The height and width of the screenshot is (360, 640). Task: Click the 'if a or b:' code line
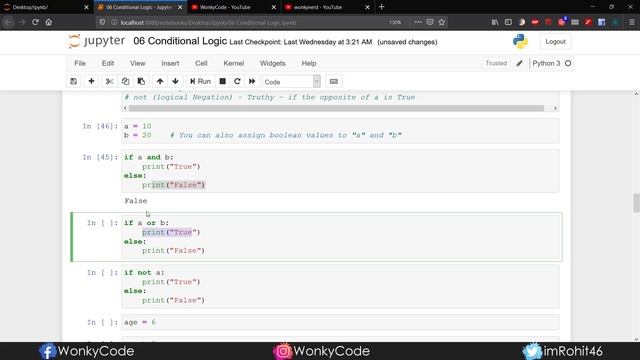pos(146,223)
